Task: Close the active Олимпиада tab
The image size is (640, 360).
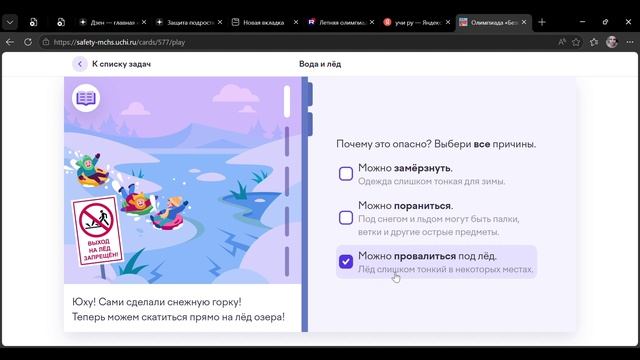Action: [x=524, y=22]
